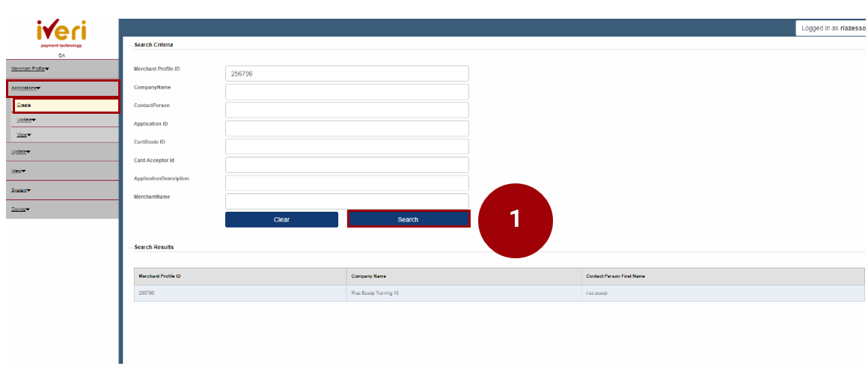
Task: Click the CompanyName input field
Action: pyautogui.click(x=346, y=91)
